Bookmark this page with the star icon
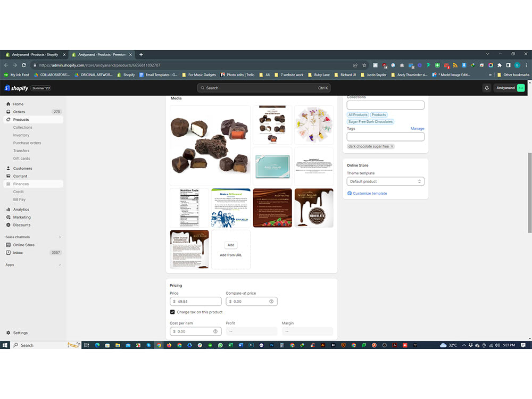This screenshot has height=399, width=532. coord(364,65)
